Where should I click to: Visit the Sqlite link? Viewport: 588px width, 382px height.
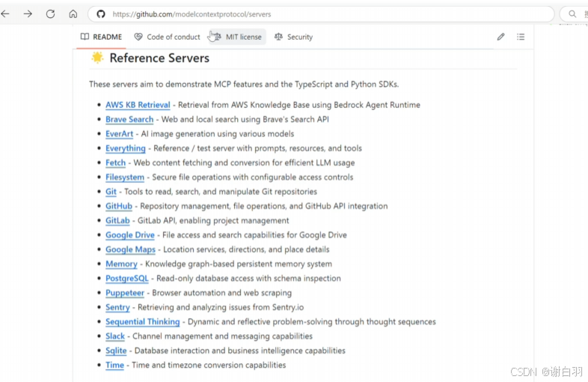pyautogui.click(x=116, y=351)
